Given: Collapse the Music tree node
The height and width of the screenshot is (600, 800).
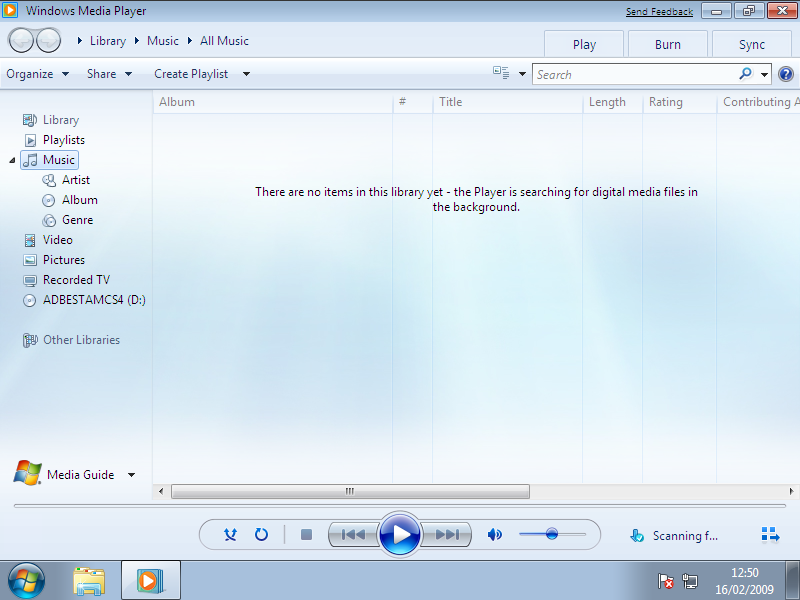Looking at the screenshot, I should [x=12, y=161].
